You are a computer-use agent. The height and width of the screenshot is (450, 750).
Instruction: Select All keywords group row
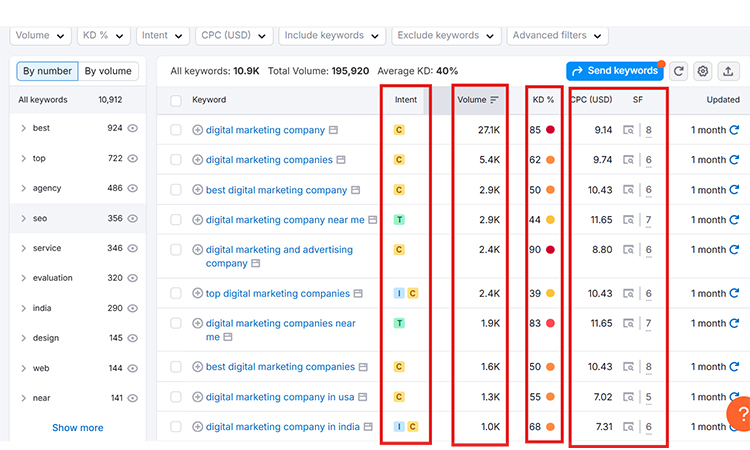tap(77, 100)
